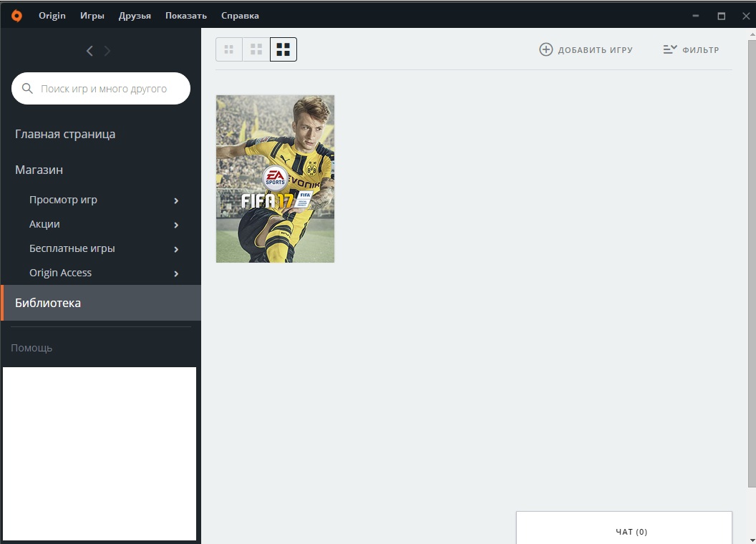The width and height of the screenshot is (756, 544).
Task: Click the vertical scrollbar thumb
Action: point(752,263)
